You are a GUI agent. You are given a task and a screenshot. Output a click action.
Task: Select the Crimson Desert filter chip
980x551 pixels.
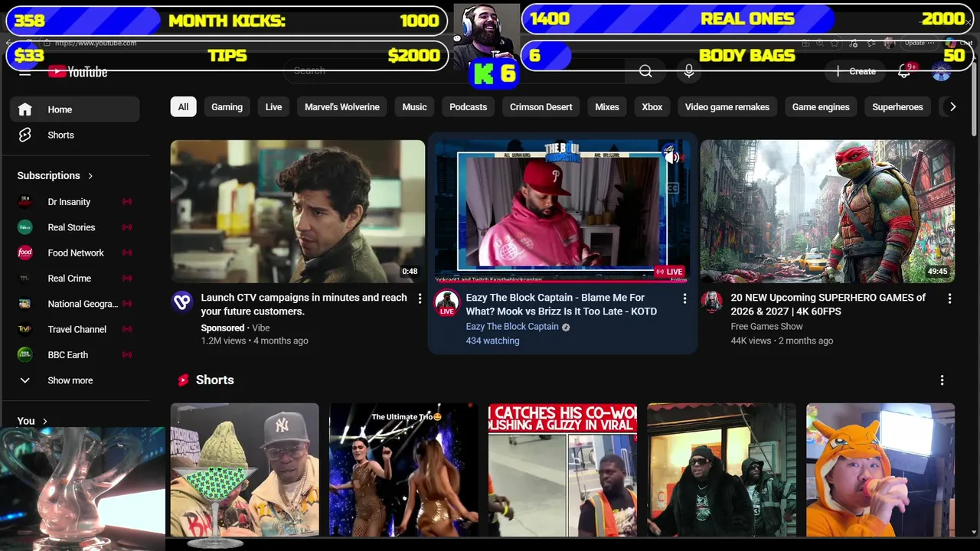(x=541, y=107)
